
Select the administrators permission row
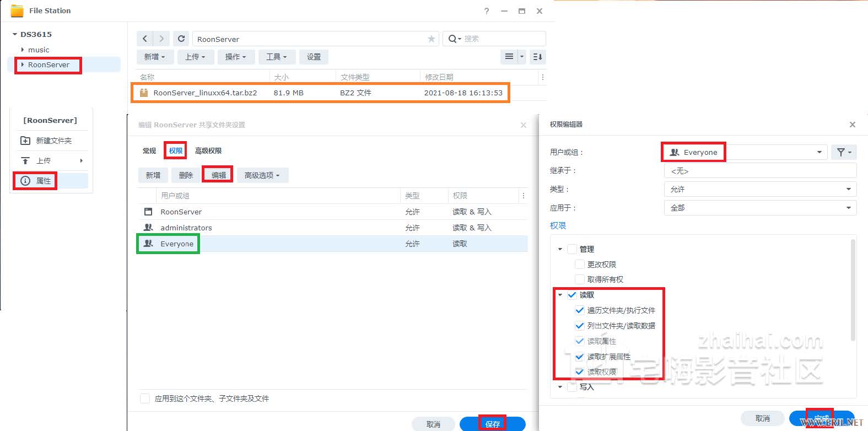pyautogui.click(x=332, y=228)
